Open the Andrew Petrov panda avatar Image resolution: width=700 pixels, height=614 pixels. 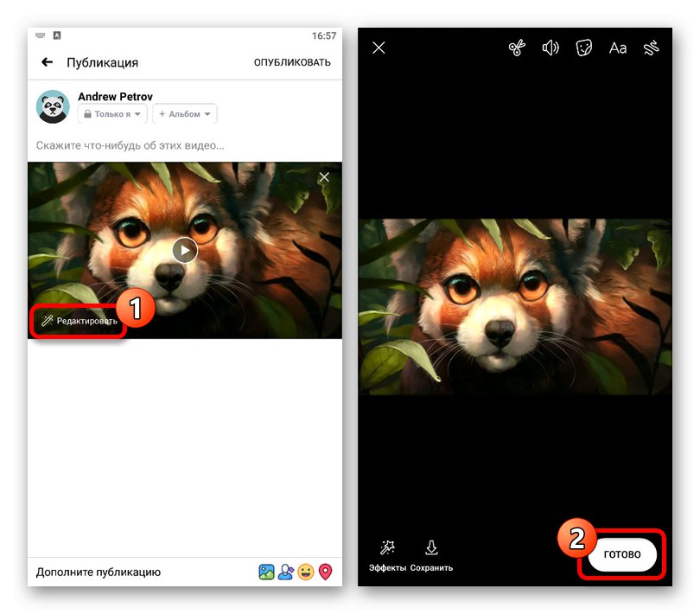click(x=53, y=106)
